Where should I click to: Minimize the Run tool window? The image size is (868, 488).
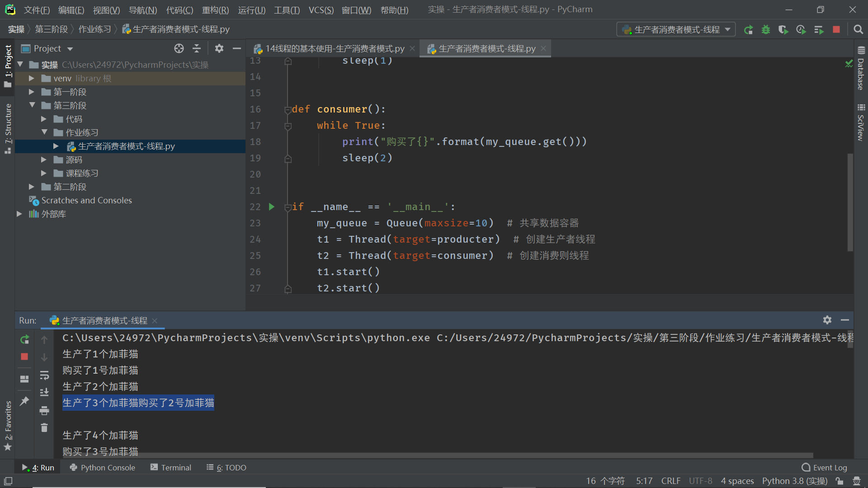(x=845, y=320)
